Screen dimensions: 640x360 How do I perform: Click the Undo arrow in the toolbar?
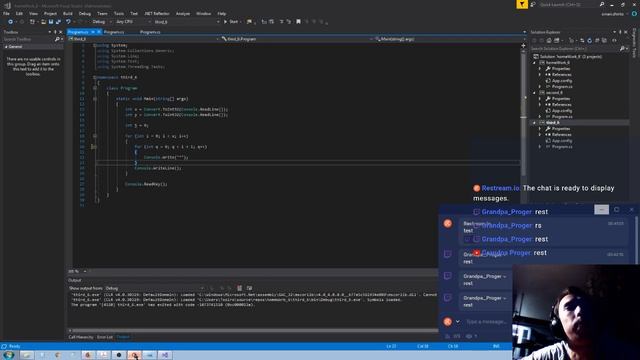coord(68,22)
